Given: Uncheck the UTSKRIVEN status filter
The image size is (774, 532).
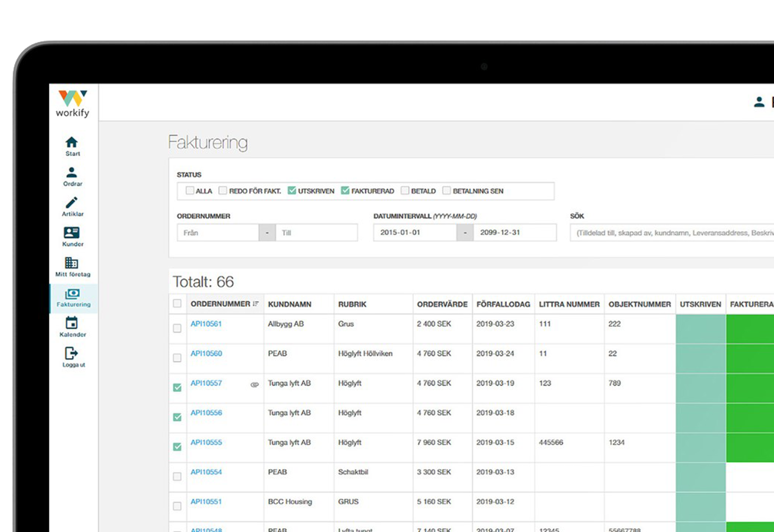Looking at the screenshot, I should pos(292,191).
